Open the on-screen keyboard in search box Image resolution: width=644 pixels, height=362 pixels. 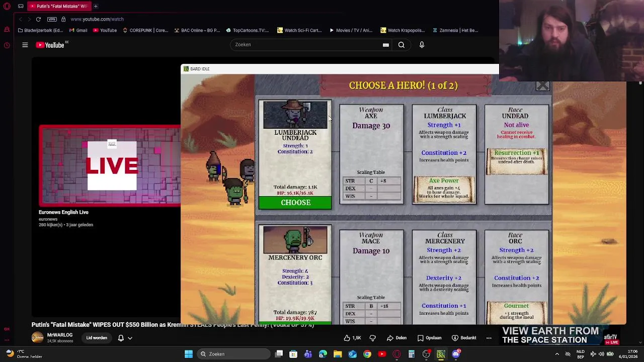(386, 45)
